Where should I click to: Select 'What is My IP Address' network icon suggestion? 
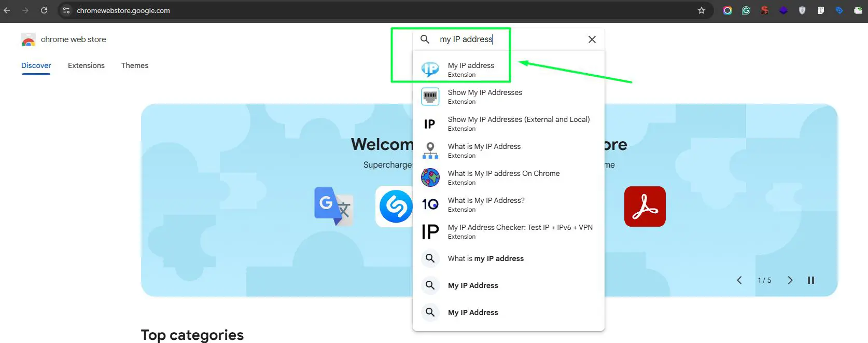(x=508, y=150)
